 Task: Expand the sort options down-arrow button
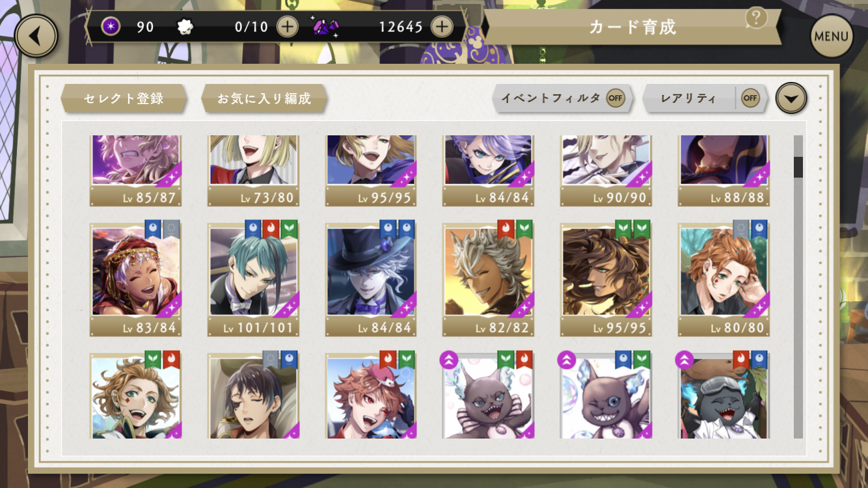coord(791,99)
